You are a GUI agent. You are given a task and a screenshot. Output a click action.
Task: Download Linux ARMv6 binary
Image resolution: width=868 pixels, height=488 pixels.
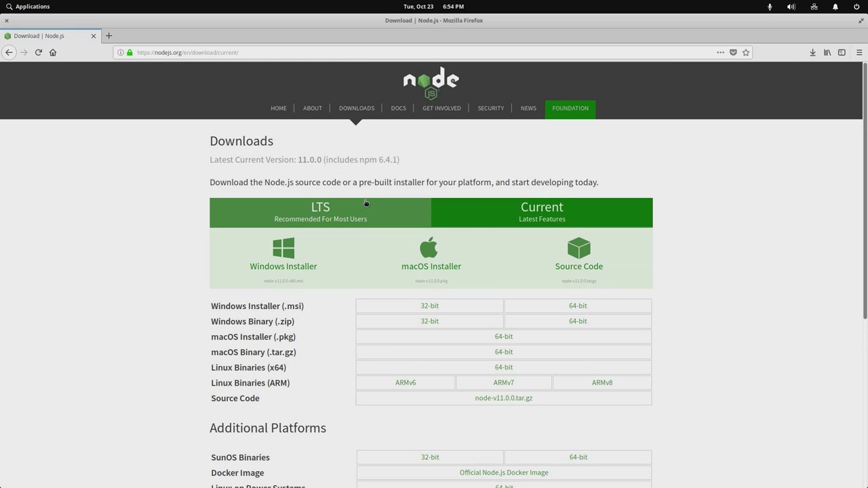(406, 382)
